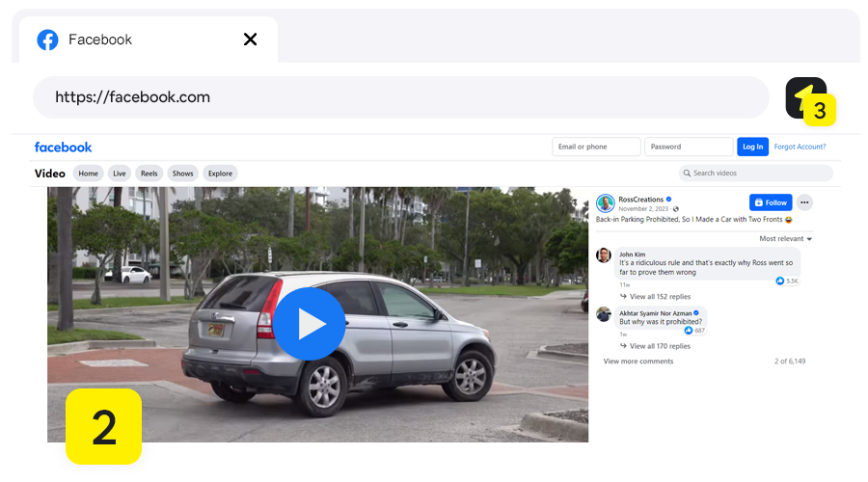Click the extension icon with badge 3
This screenshot has width=868, height=482.
click(x=806, y=98)
